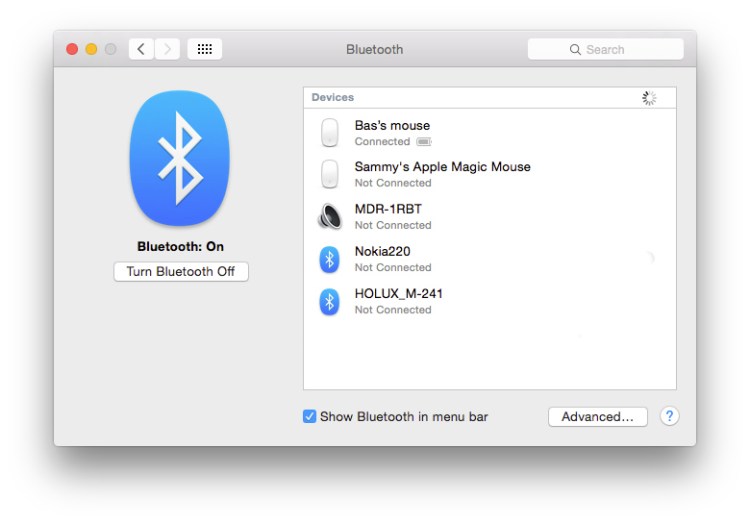The image size is (750, 523).
Task: Click the speaker icon beside MDR-1RBT
Action: (330, 216)
